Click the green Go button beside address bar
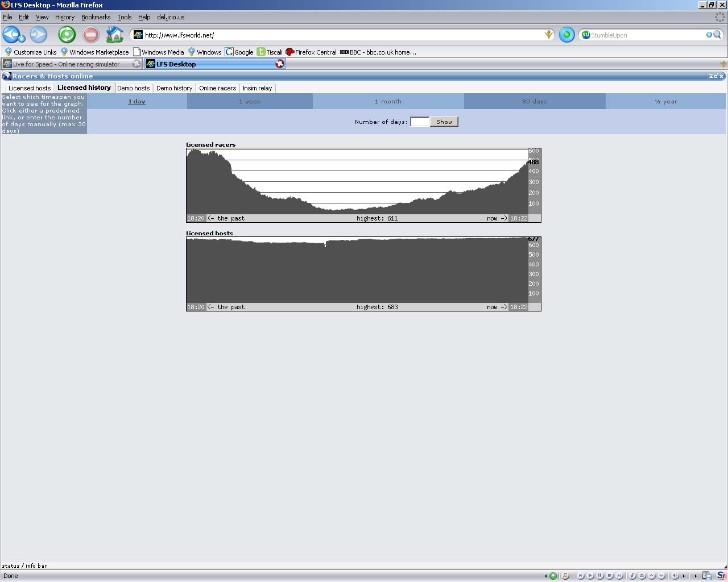 (x=566, y=35)
